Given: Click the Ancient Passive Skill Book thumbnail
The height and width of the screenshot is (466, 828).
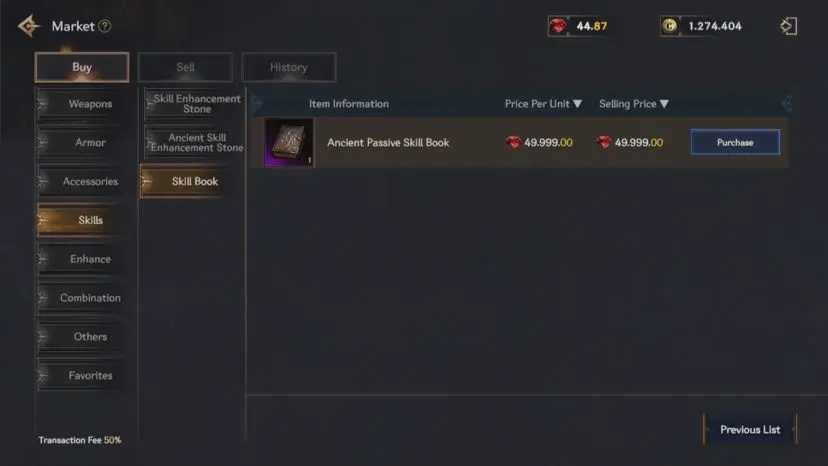Looking at the screenshot, I should (x=289, y=143).
